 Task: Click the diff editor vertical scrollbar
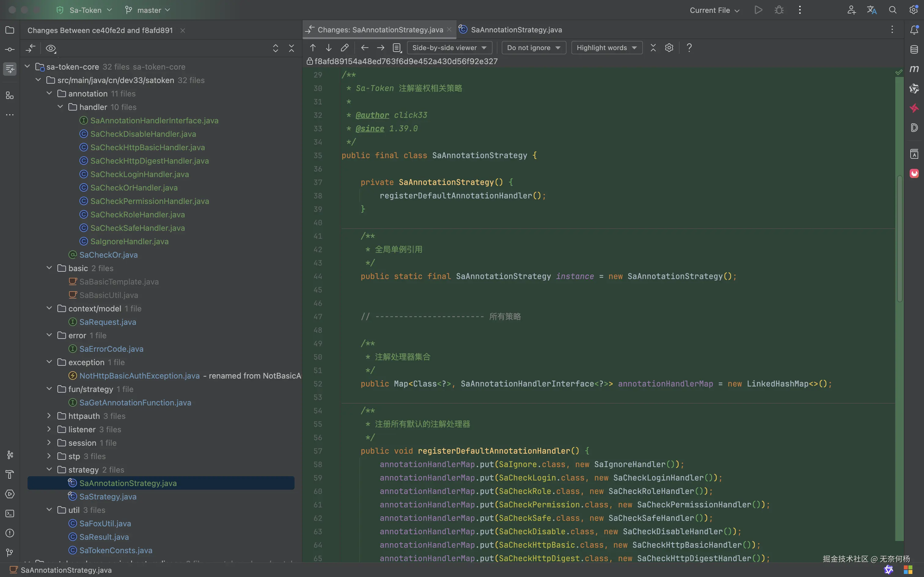[x=900, y=238]
